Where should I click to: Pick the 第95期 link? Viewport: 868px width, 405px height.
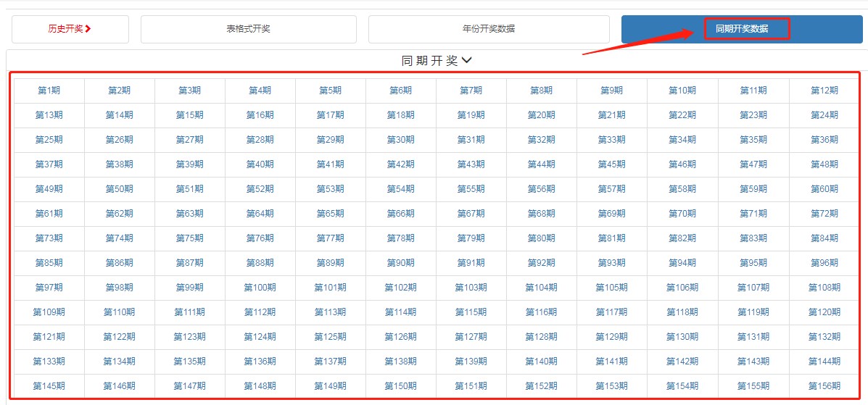[x=754, y=264]
